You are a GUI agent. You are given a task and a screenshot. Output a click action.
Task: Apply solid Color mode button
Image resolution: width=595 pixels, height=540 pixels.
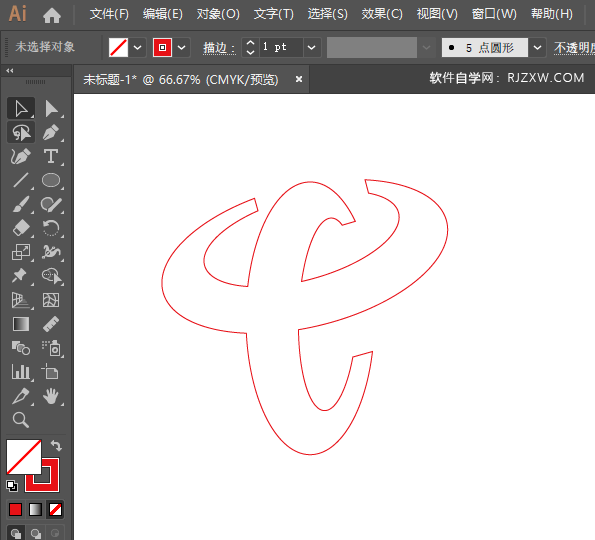pos(16,510)
